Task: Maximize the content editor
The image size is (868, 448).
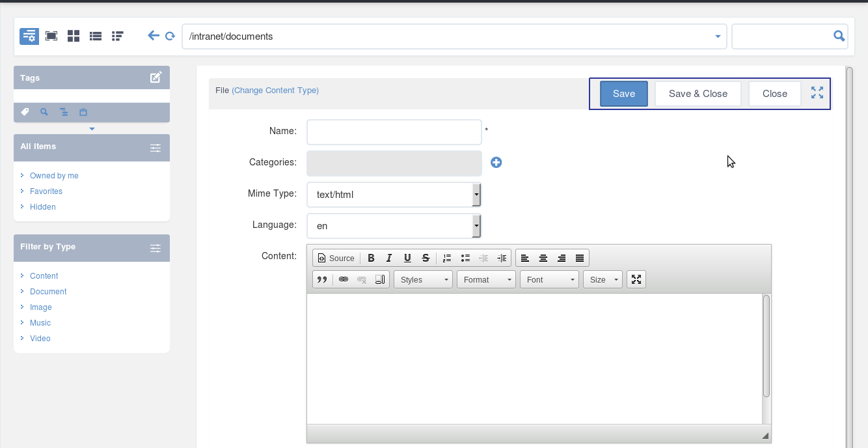Action: coord(636,279)
